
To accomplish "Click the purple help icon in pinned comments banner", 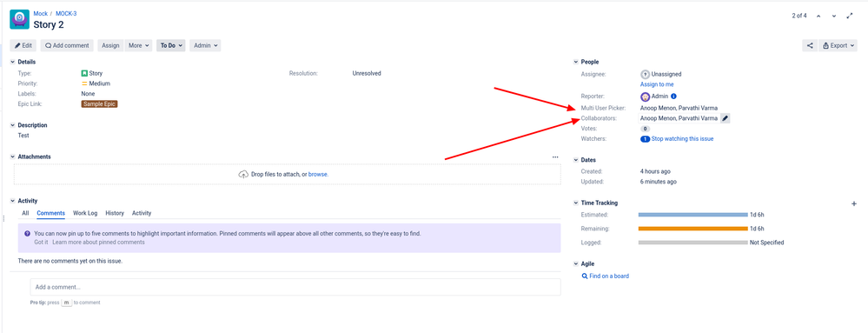I will (27, 234).
